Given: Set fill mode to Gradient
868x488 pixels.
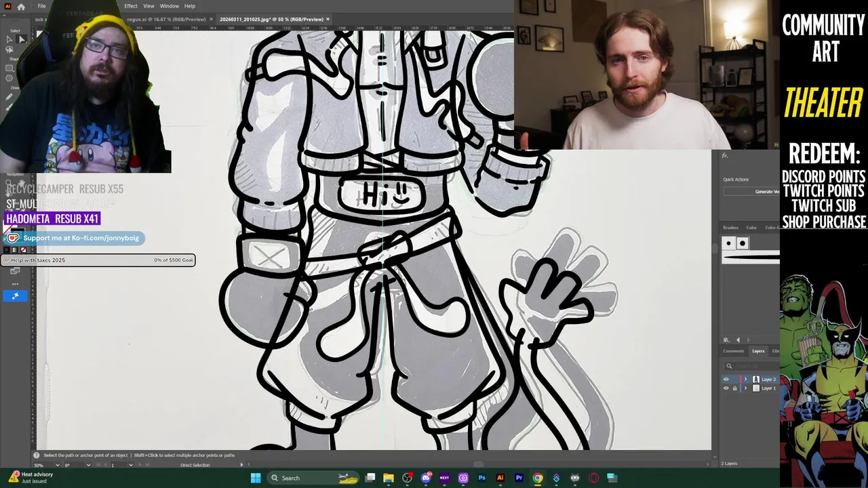Looking at the screenshot, I should coord(15,250).
